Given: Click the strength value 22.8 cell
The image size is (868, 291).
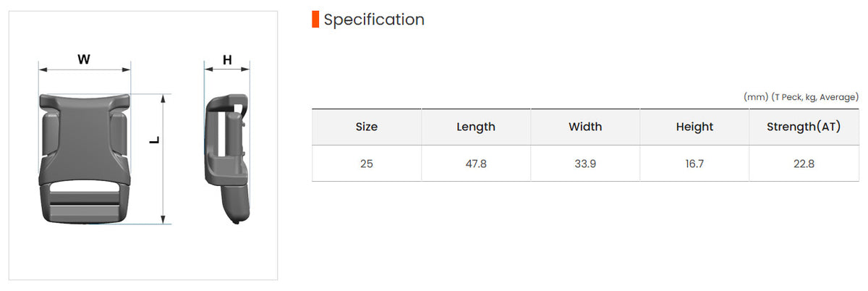Looking at the screenshot, I should [x=804, y=164].
